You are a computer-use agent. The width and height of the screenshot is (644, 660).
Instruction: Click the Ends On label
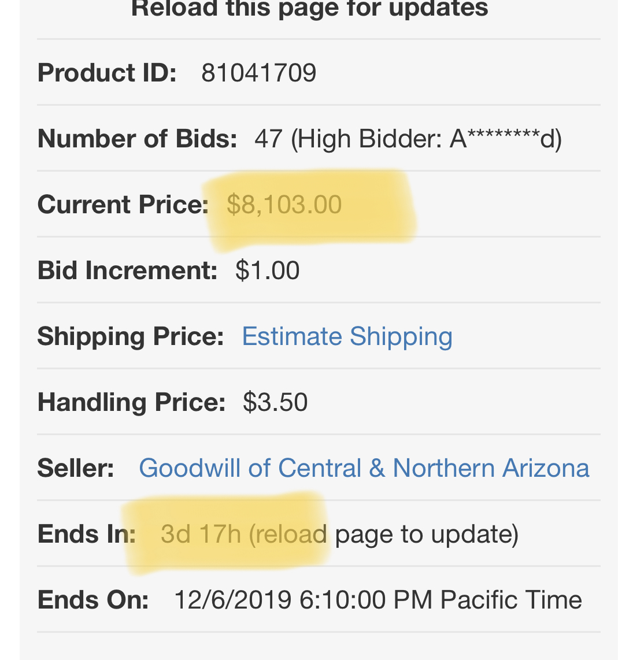[93, 600]
